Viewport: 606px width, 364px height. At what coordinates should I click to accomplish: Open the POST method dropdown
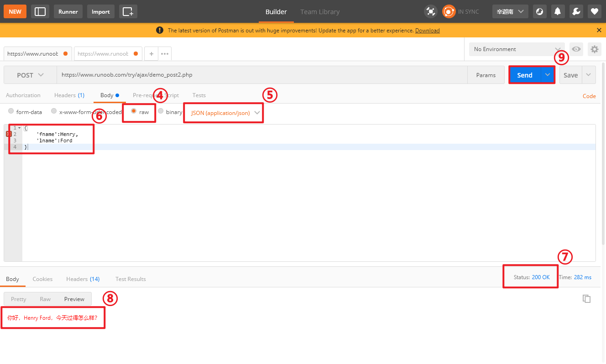[x=30, y=75]
